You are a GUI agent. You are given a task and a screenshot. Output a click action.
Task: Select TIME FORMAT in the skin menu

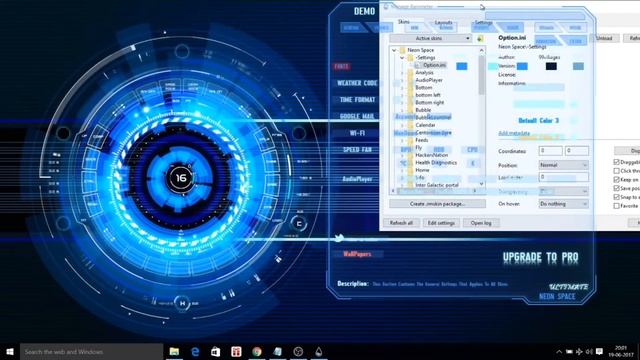357,100
